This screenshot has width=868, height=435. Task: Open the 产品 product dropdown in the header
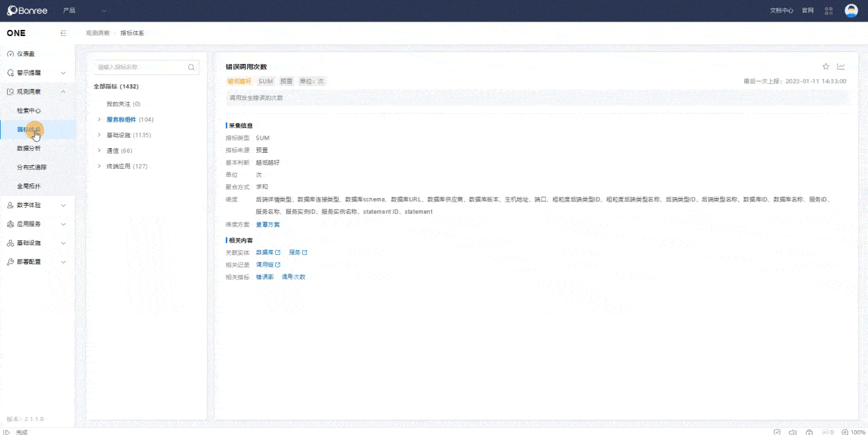pos(85,10)
